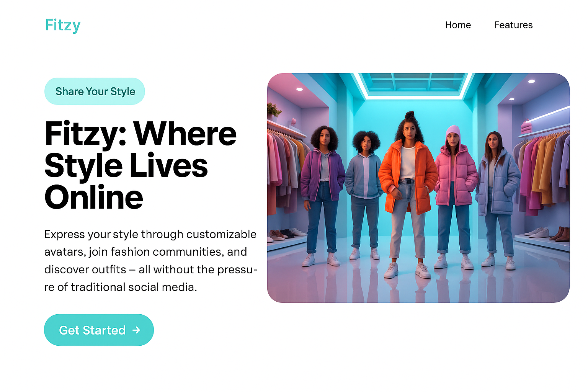The height and width of the screenshot is (392, 588).
Task: Click the shoes on the lower left shelf
Action: click(285, 234)
